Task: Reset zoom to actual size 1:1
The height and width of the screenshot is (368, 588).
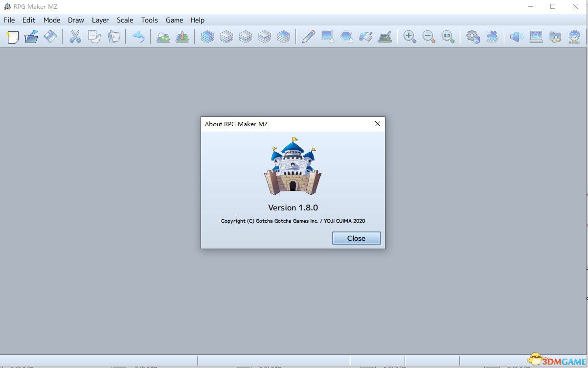Action: [x=448, y=37]
